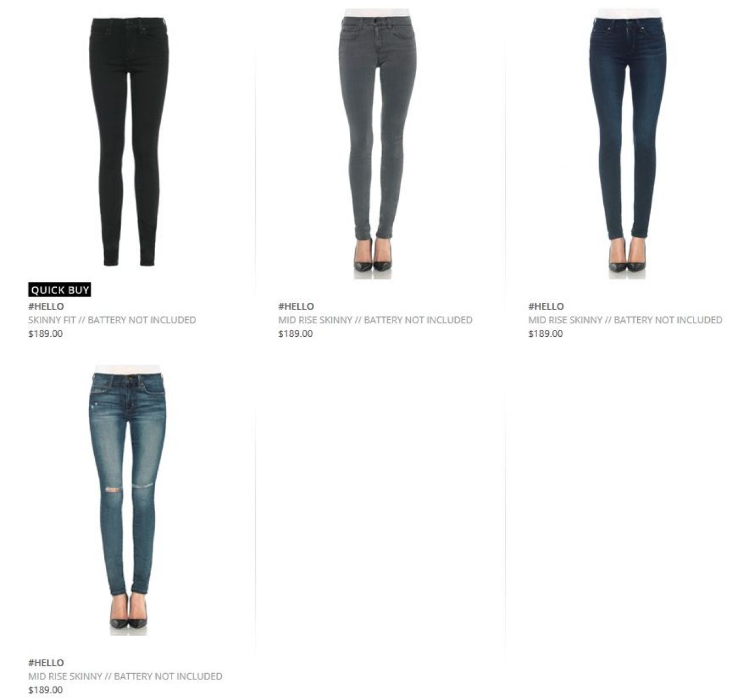Screen dimensions: 749x700
Task: Open navy jeans Mid Rise Skinny title link
Action: (625, 320)
